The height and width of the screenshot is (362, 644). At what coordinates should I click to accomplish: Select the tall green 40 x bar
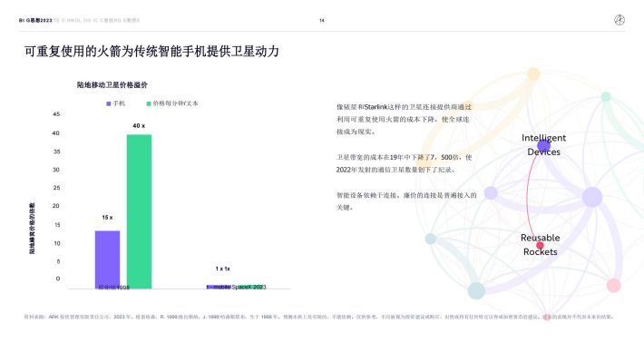(x=139, y=211)
